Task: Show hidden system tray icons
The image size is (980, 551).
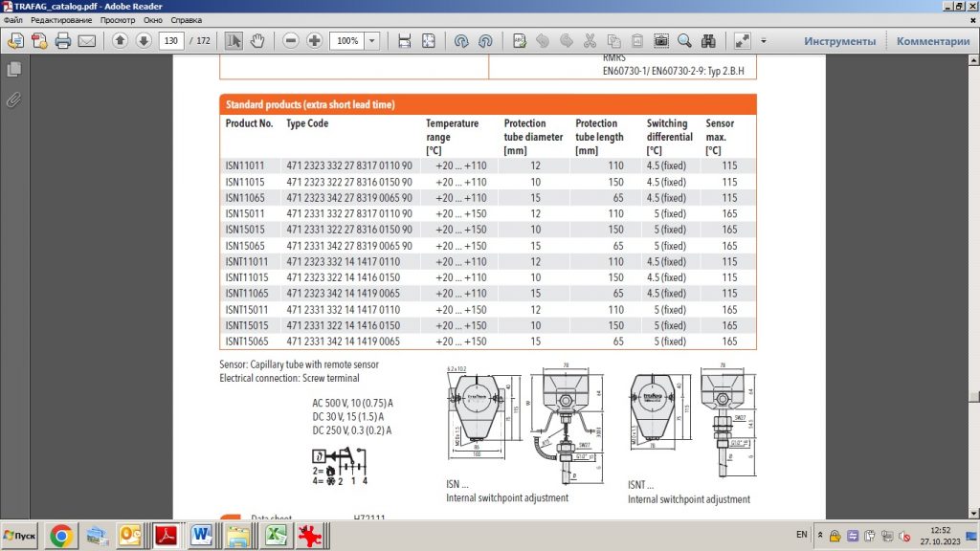Action: coord(819,535)
